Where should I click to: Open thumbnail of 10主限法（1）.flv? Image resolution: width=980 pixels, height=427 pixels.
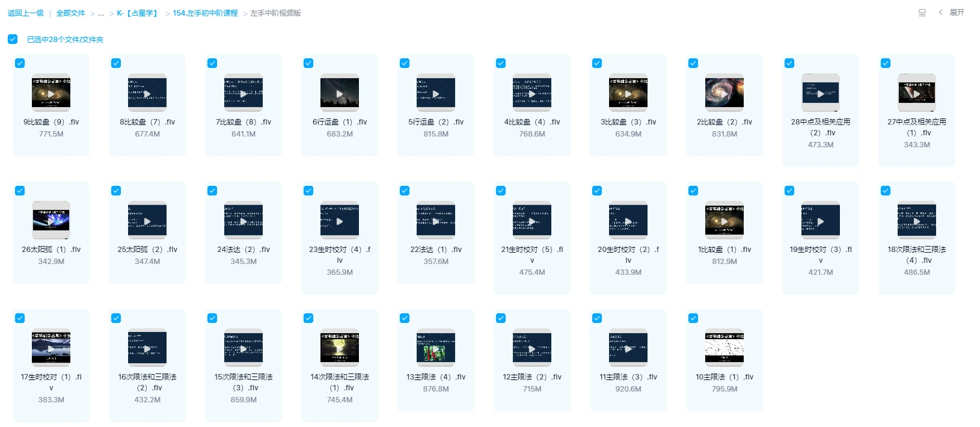tap(724, 348)
